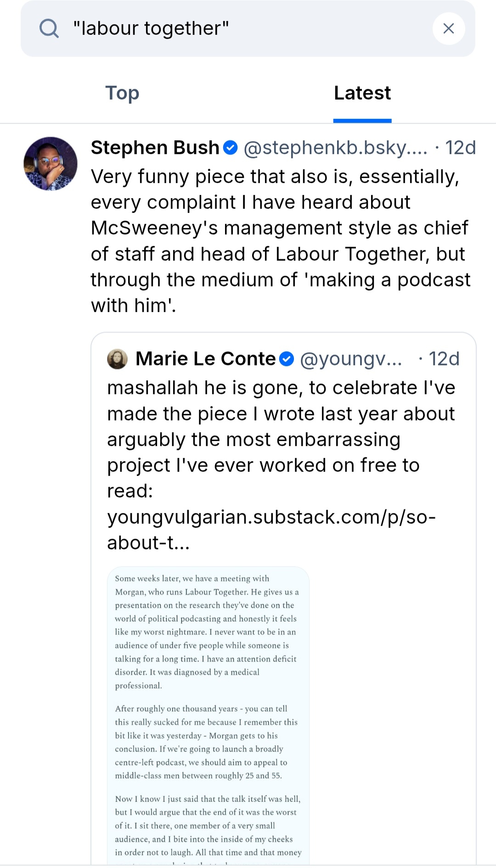The width and height of the screenshot is (496, 868).
Task: Click the Stephen Bush display name
Action: click(x=155, y=148)
